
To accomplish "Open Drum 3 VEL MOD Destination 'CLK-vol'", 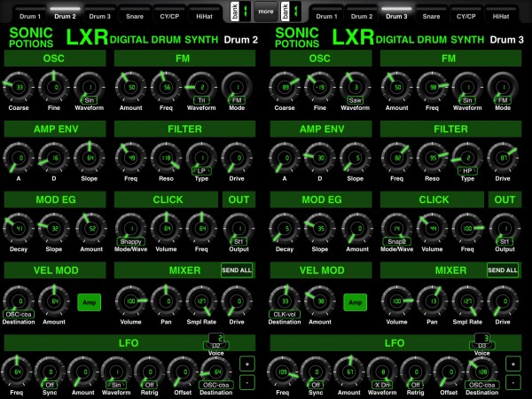I will [x=285, y=314].
